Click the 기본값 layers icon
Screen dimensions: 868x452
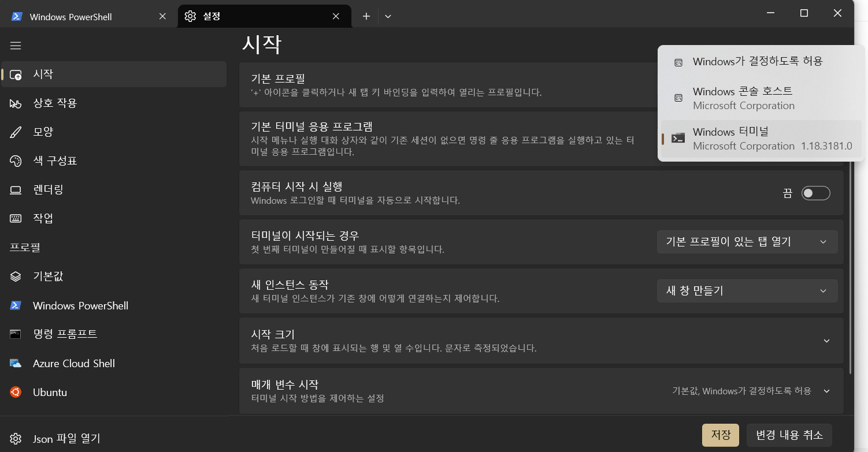(x=16, y=277)
